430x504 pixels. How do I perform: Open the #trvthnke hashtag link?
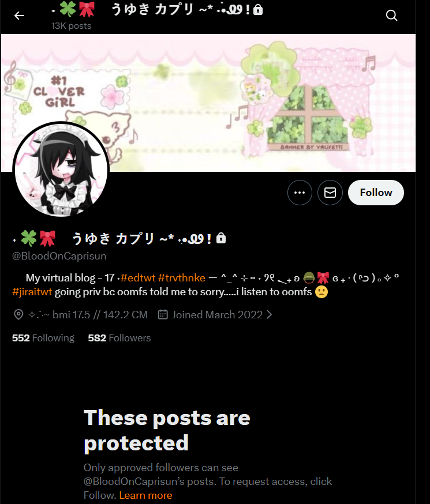pos(181,278)
